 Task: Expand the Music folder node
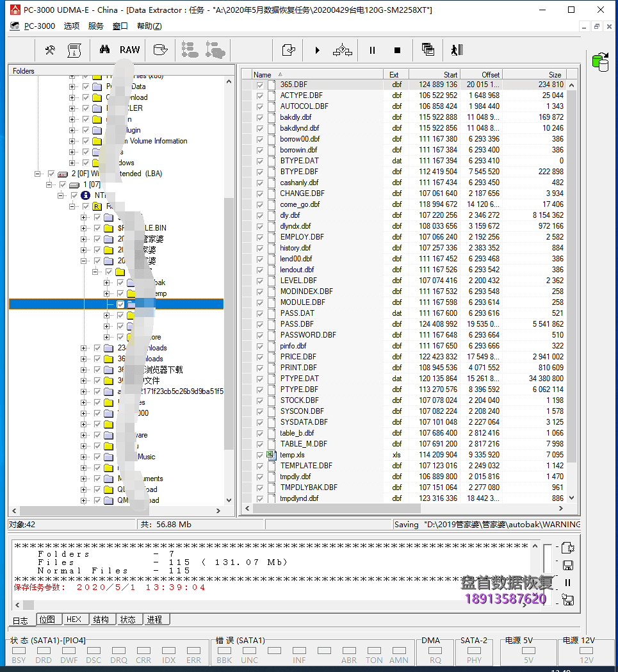[83, 457]
